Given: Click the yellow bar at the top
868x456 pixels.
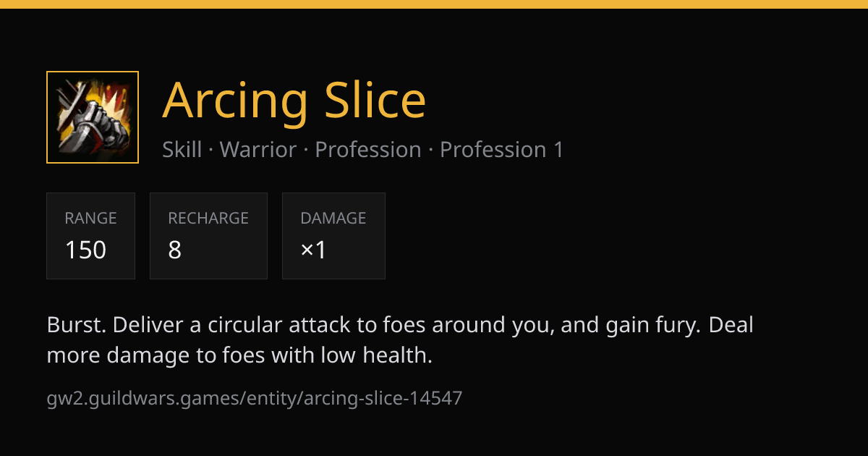Looking at the screenshot, I should (434, 4).
